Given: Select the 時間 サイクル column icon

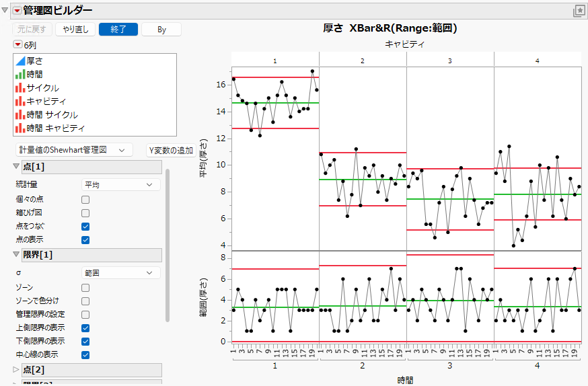Looking at the screenshot, I should tap(20, 115).
